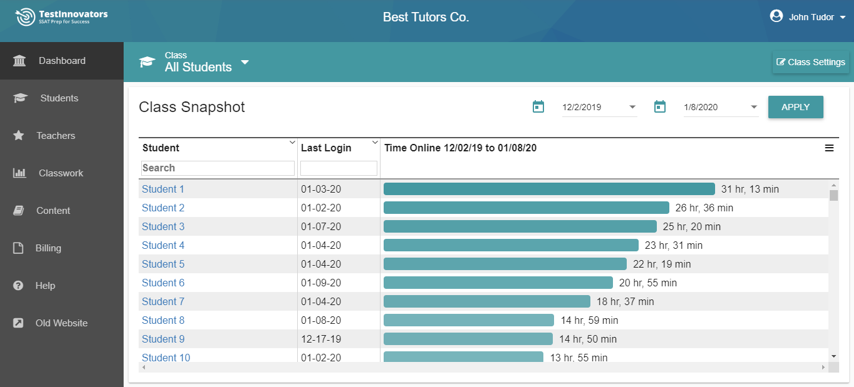This screenshot has width=854, height=387.
Task: Open the hamburger menu in Time Online column
Action: click(x=829, y=148)
